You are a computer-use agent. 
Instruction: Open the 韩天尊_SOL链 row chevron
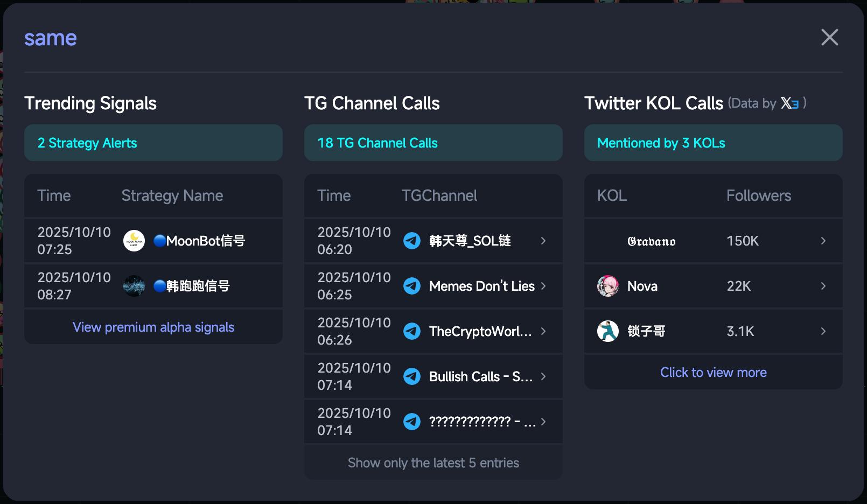[x=543, y=241]
